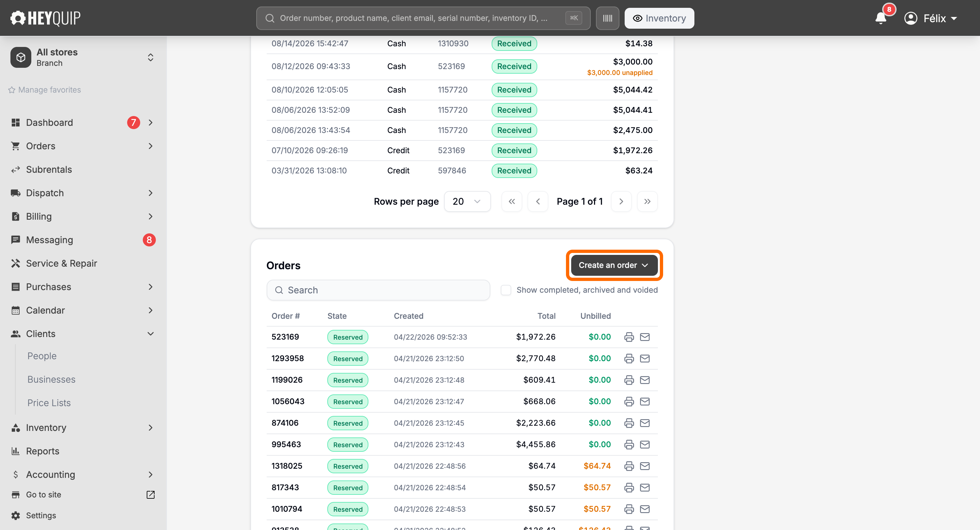The width and height of the screenshot is (980, 530).
Task: Email order 1318025
Action: pos(645,466)
